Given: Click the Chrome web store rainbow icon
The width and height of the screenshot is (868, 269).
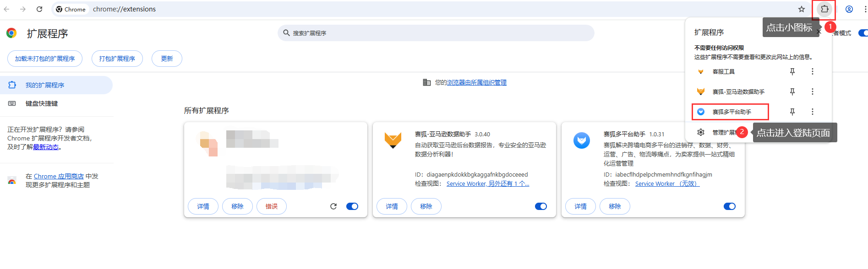Looking at the screenshot, I should pos(12,181).
